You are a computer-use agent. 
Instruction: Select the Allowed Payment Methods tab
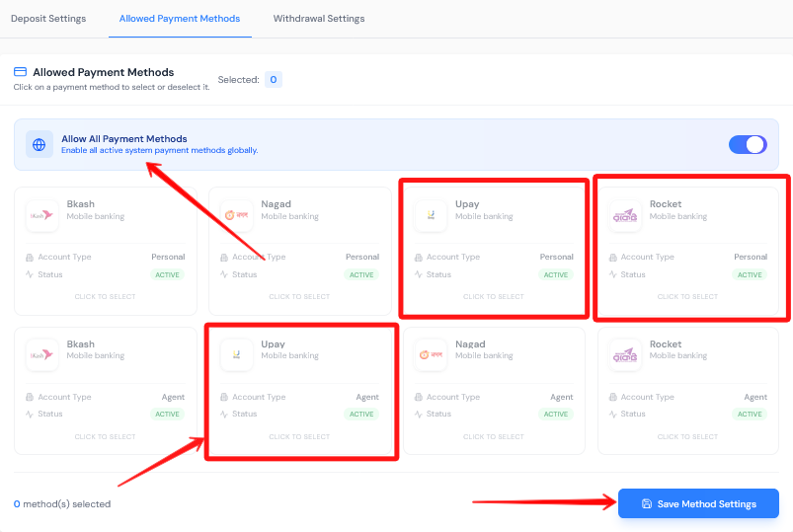(x=180, y=19)
